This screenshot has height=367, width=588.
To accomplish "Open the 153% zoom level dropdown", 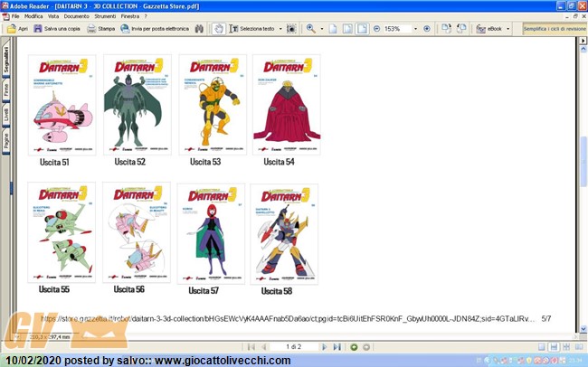I will pyautogui.click(x=415, y=29).
